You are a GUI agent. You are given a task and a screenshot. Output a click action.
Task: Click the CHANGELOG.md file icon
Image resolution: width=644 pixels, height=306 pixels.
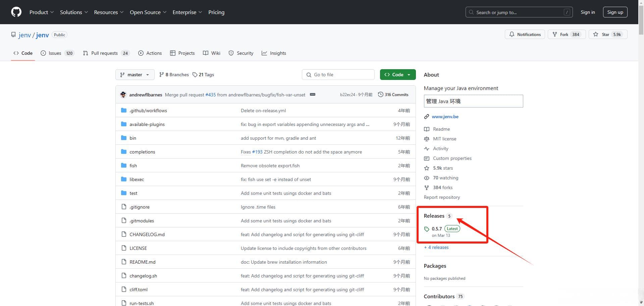coord(124,234)
